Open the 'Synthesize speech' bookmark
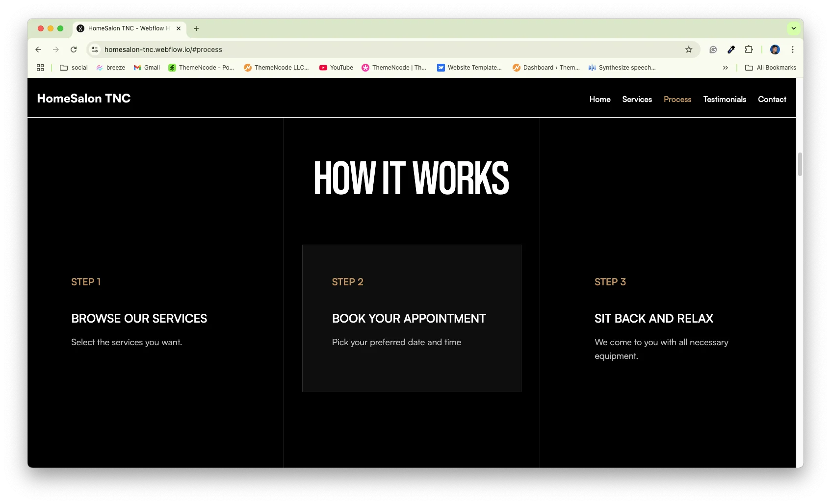Image resolution: width=831 pixels, height=504 pixels. coord(622,68)
